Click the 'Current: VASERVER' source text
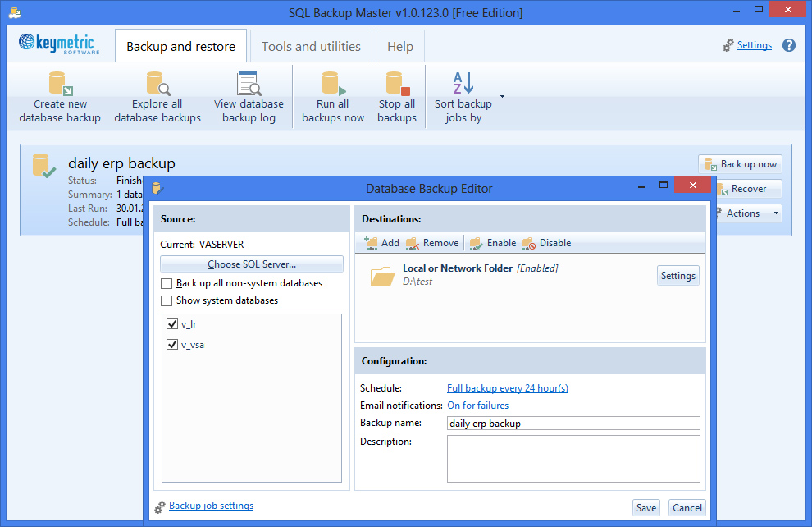The image size is (812, 527). pos(202,245)
